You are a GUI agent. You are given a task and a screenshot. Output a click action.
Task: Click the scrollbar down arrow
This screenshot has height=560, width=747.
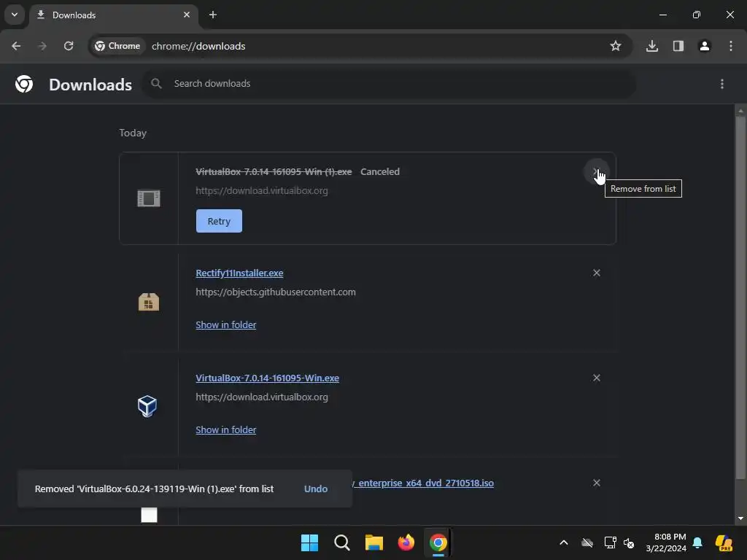740,518
